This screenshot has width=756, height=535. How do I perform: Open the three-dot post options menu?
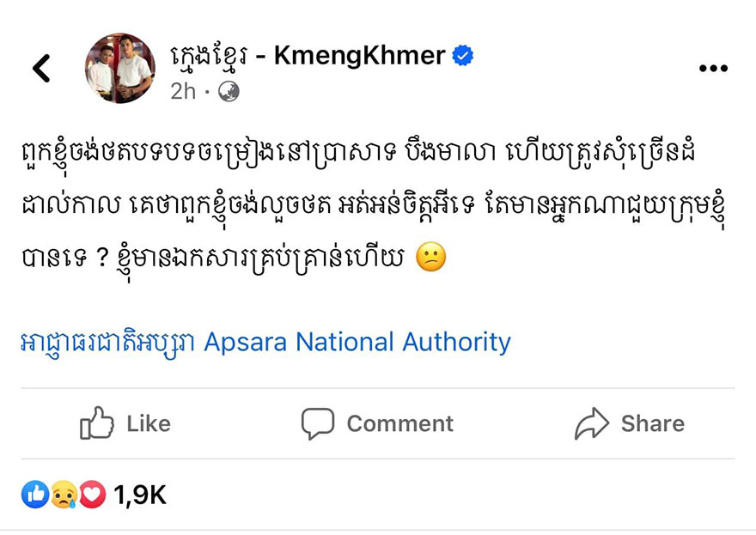[x=713, y=69]
